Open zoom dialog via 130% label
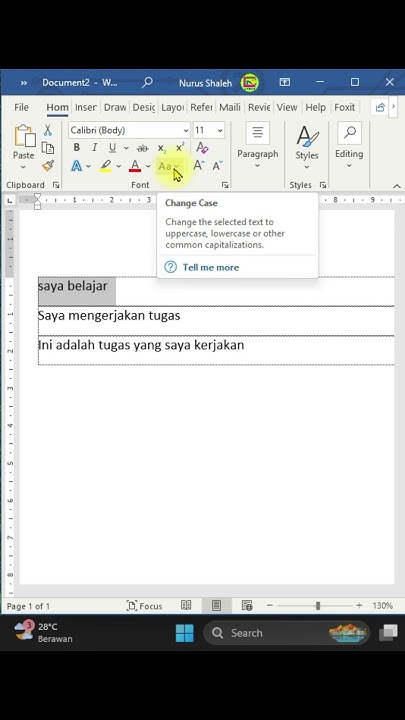 pos(382,606)
